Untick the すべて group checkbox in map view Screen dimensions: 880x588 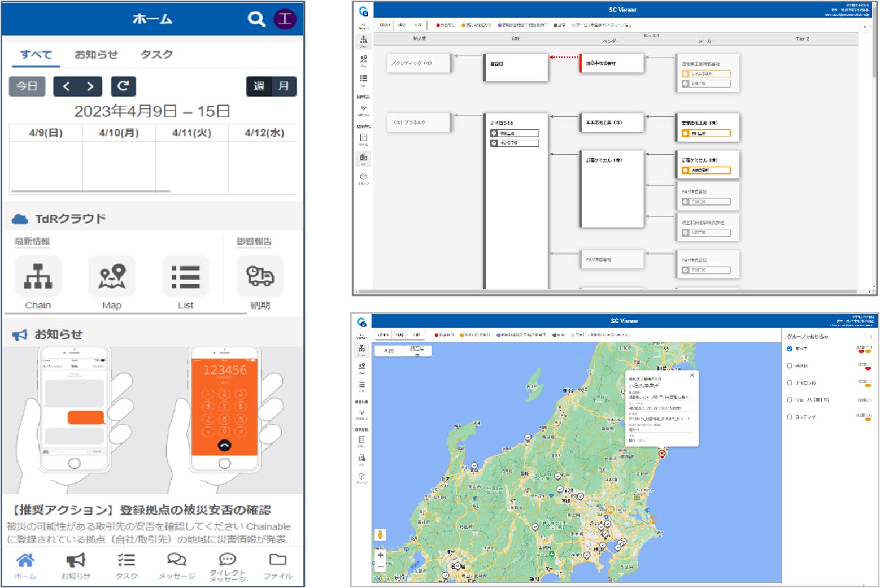[790, 349]
